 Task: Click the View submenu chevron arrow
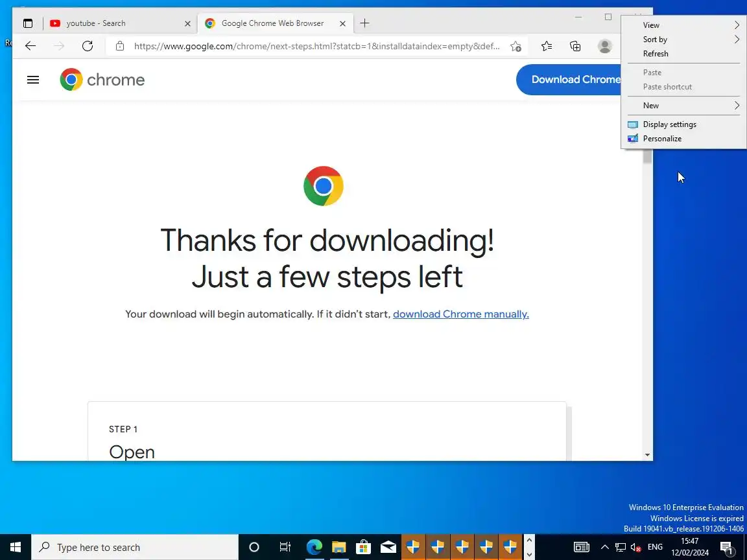pos(737,25)
